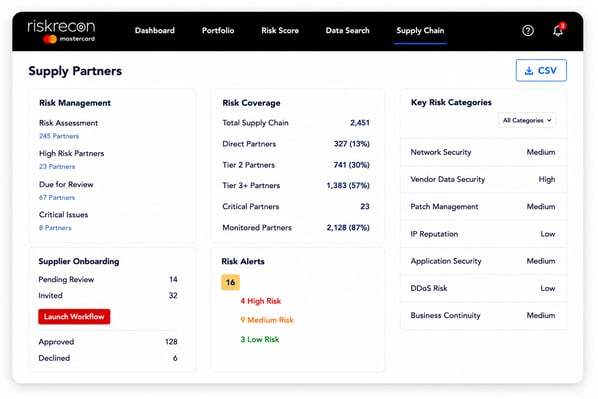The height and width of the screenshot is (399, 598).
Task: Click the Risk Coverage card heading
Action: click(x=251, y=103)
